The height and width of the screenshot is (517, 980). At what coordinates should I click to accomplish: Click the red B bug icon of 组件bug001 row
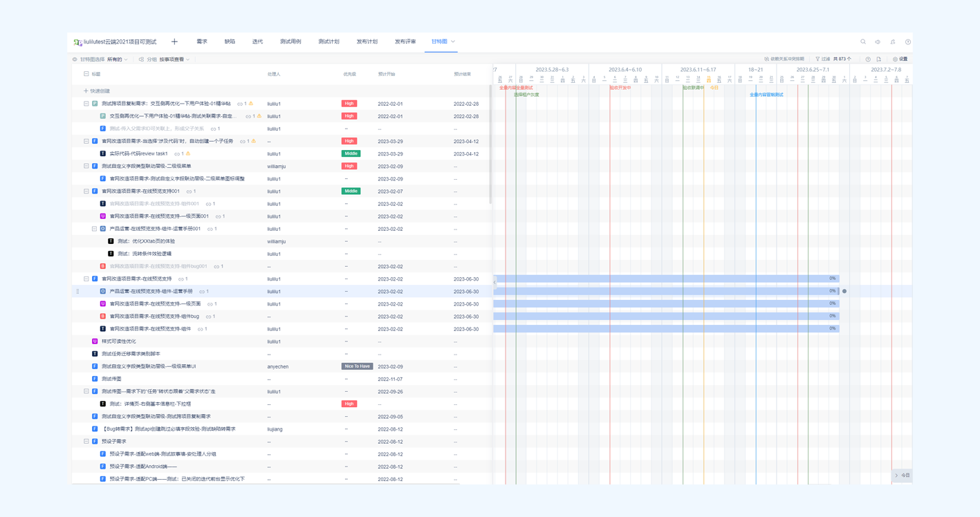[x=103, y=266]
